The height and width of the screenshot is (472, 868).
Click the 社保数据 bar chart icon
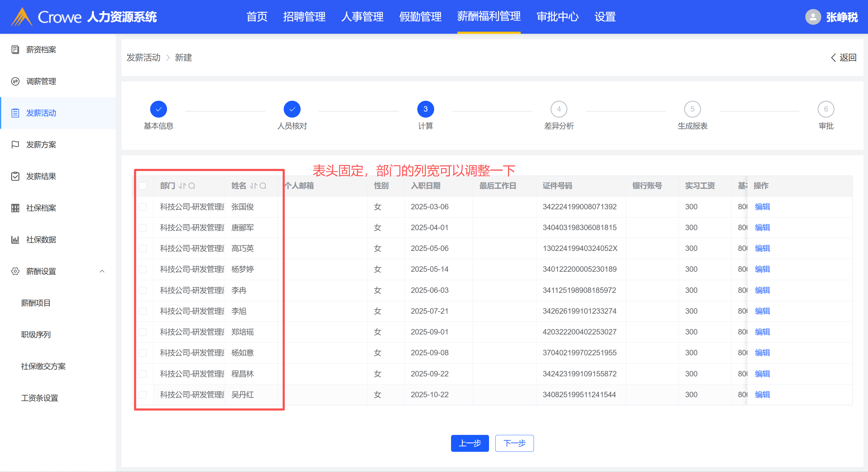tap(15, 240)
